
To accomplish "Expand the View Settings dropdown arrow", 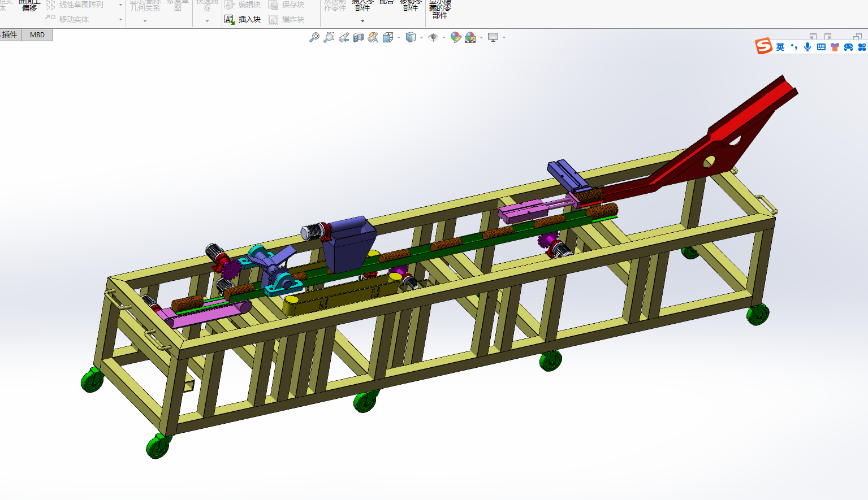I will pyautogui.click(x=504, y=38).
